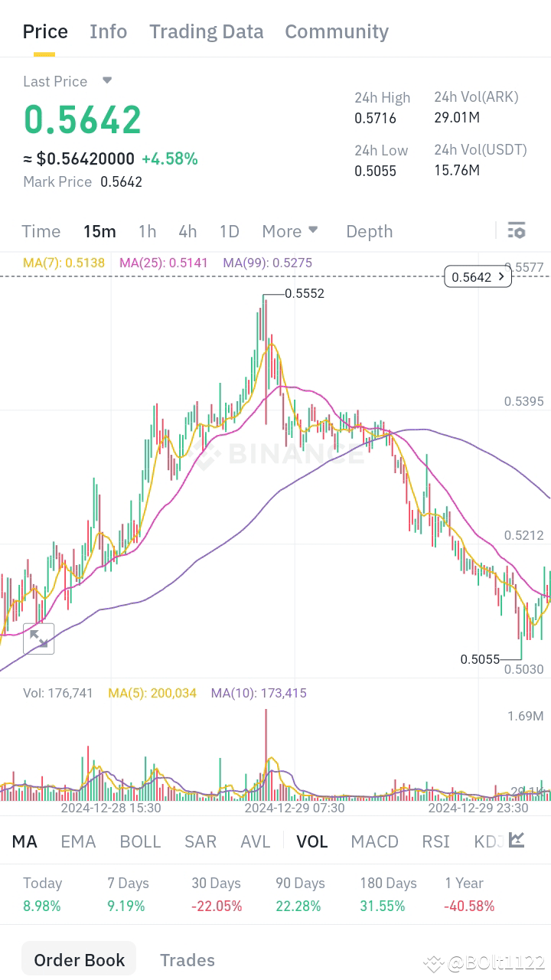
Task: Open the advanced chart icon next to KDJ
Action: [x=522, y=841]
